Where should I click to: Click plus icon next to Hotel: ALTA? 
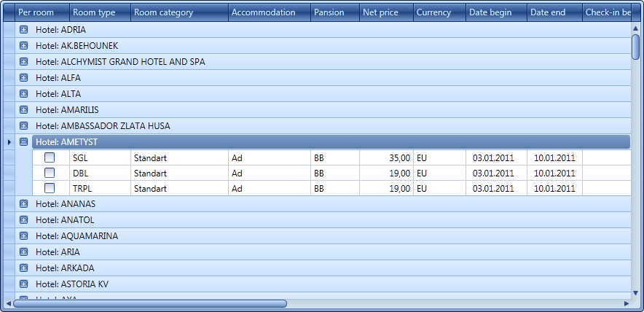[23, 94]
